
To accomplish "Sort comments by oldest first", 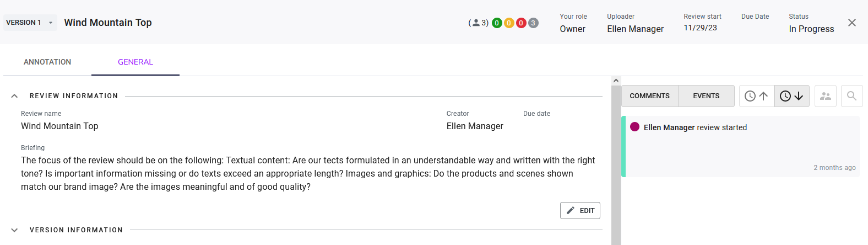I will tap(756, 96).
